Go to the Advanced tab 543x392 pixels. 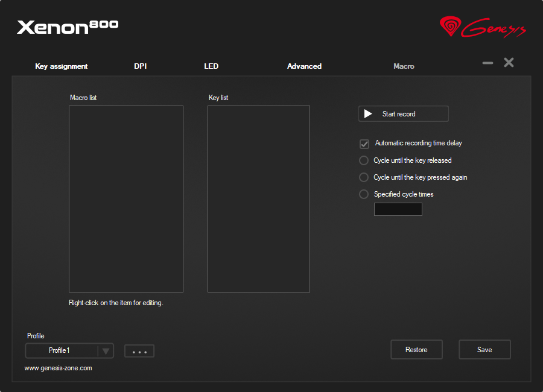tap(305, 66)
